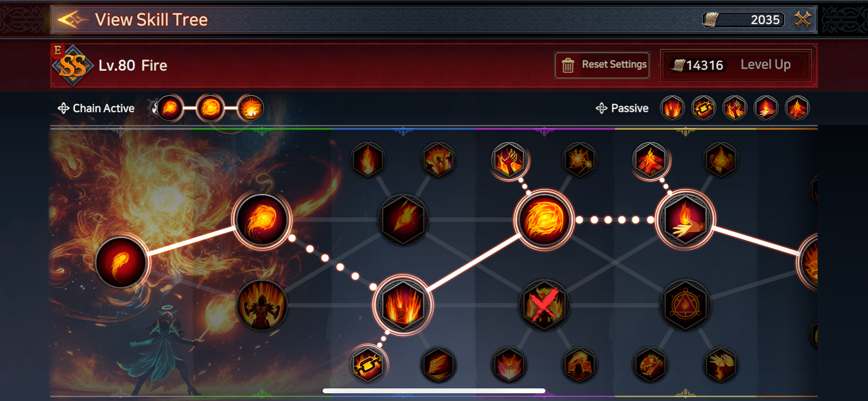Click the chain icon in Passive row

[x=703, y=108]
